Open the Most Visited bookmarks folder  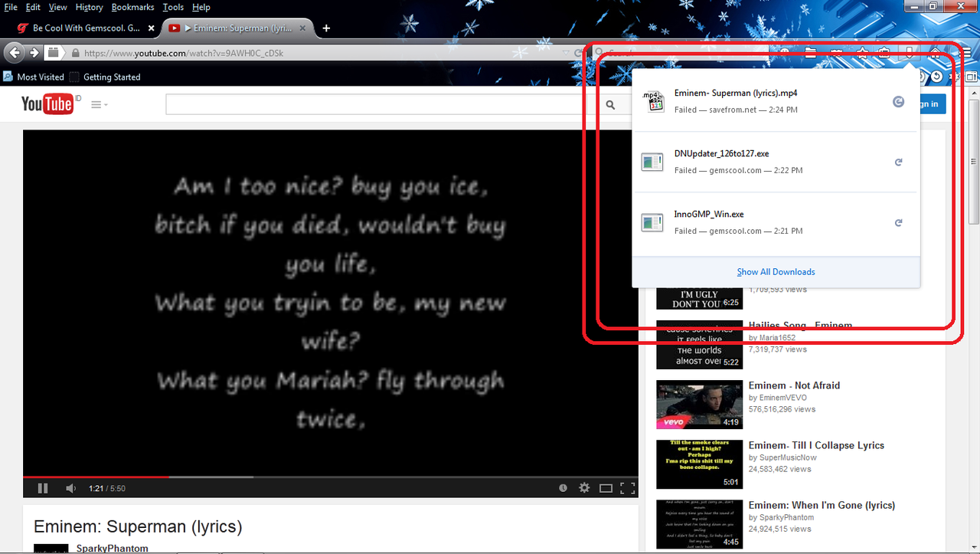click(x=34, y=77)
